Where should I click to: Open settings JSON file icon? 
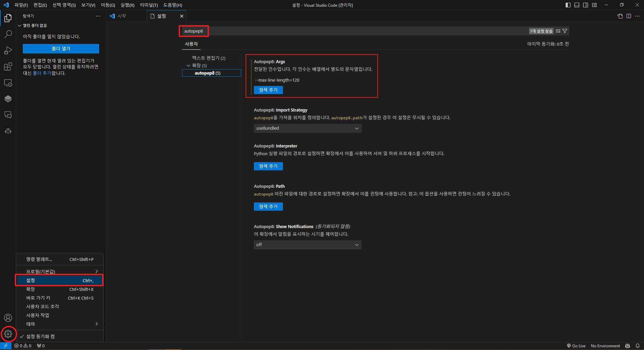point(620,16)
